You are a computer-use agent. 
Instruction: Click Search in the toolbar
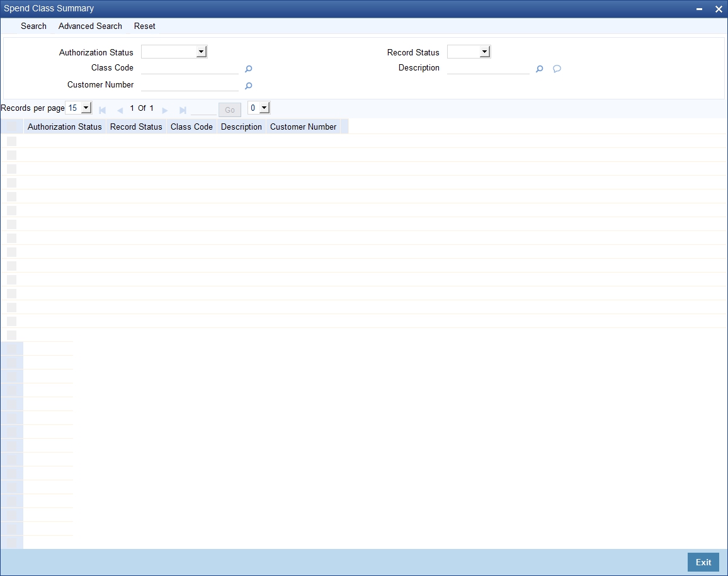[x=33, y=26]
